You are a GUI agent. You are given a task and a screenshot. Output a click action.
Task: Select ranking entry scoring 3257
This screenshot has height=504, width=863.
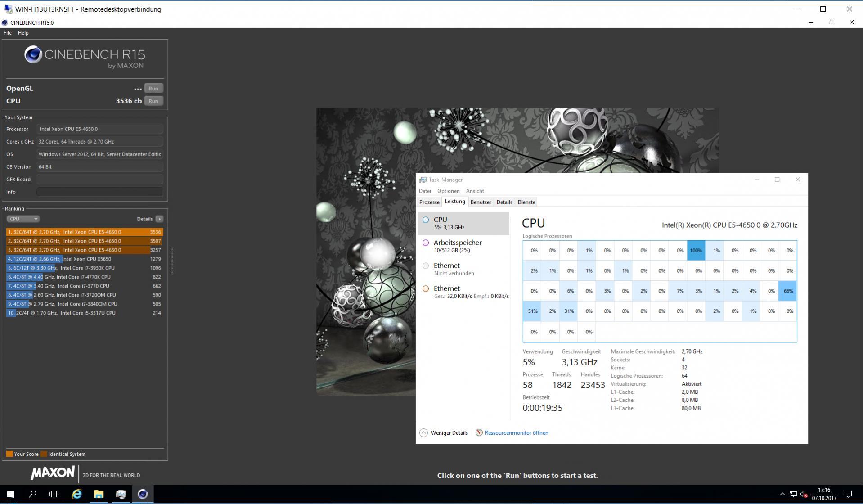point(85,250)
